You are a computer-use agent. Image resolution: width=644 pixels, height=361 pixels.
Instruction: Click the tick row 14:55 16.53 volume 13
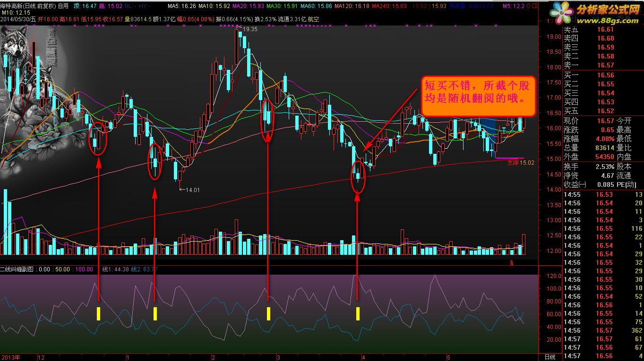603,194
